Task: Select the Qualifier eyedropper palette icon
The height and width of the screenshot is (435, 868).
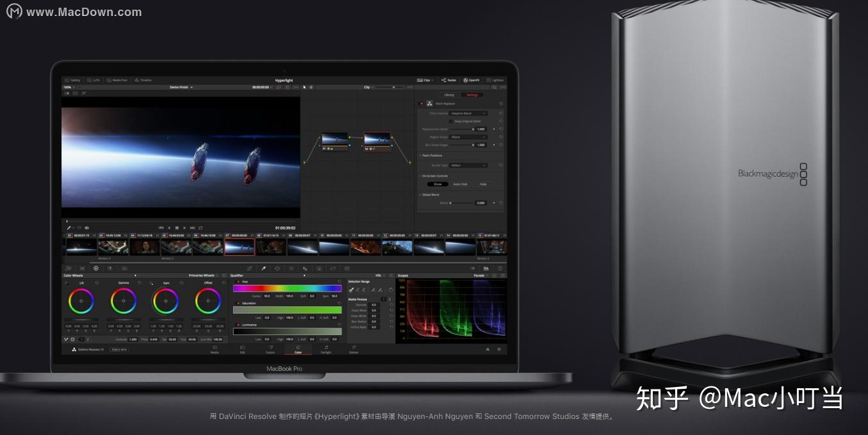Action: 263,268
